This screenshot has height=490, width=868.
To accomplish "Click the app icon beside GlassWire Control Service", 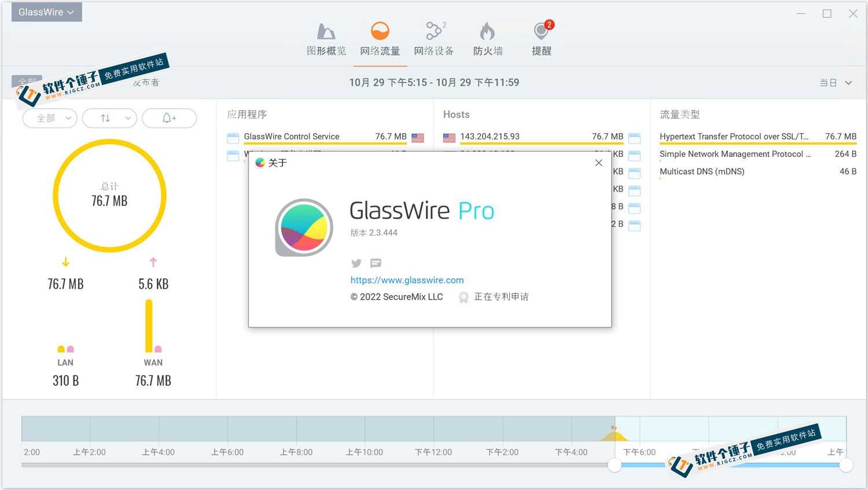I will pyautogui.click(x=233, y=138).
